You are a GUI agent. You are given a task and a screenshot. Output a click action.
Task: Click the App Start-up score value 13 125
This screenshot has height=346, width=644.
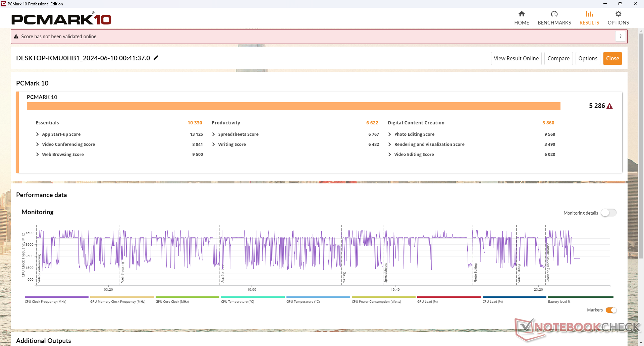(197, 134)
